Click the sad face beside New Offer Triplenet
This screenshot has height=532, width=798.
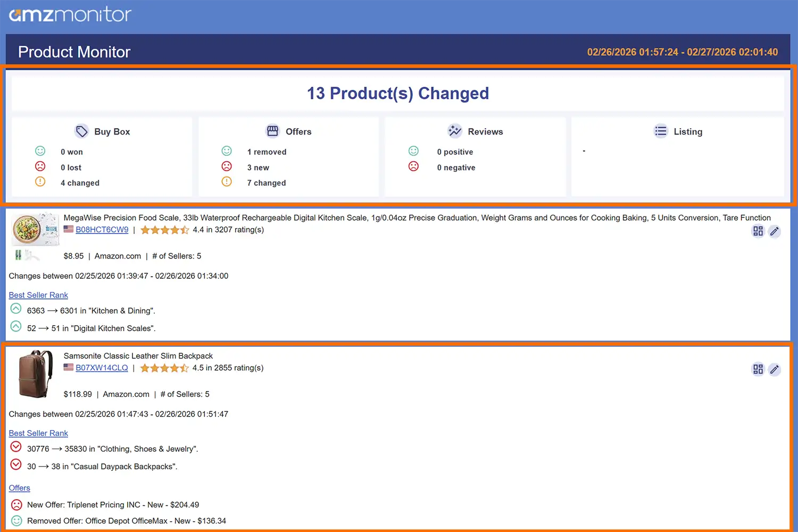[x=16, y=504]
